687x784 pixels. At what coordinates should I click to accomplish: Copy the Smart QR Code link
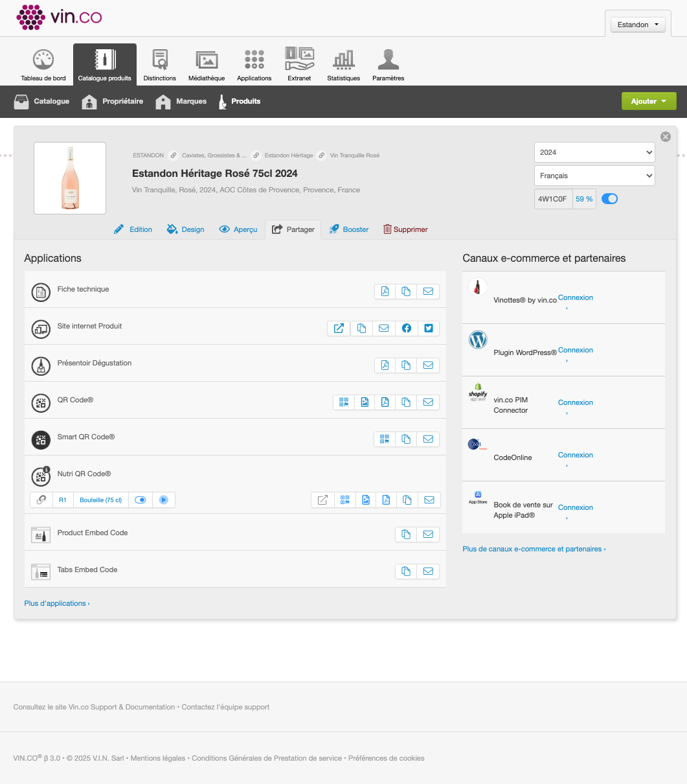click(x=406, y=439)
